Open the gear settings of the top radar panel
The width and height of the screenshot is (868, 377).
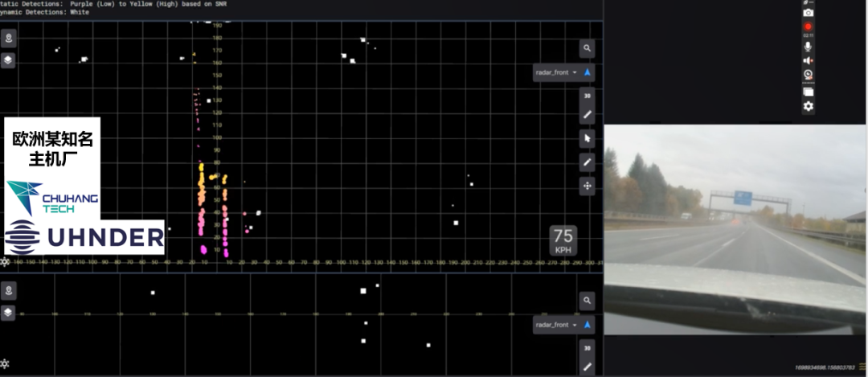coord(5,262)
